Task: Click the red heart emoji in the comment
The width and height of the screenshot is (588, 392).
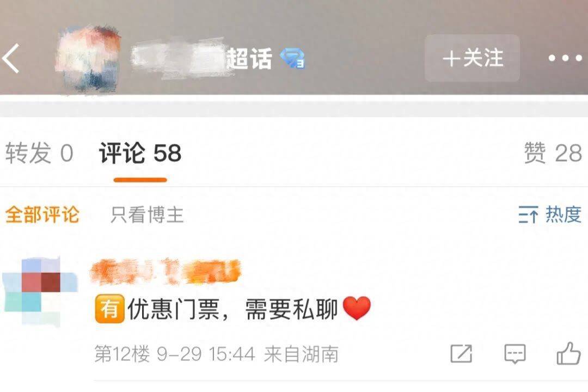Action: [357, 308]
